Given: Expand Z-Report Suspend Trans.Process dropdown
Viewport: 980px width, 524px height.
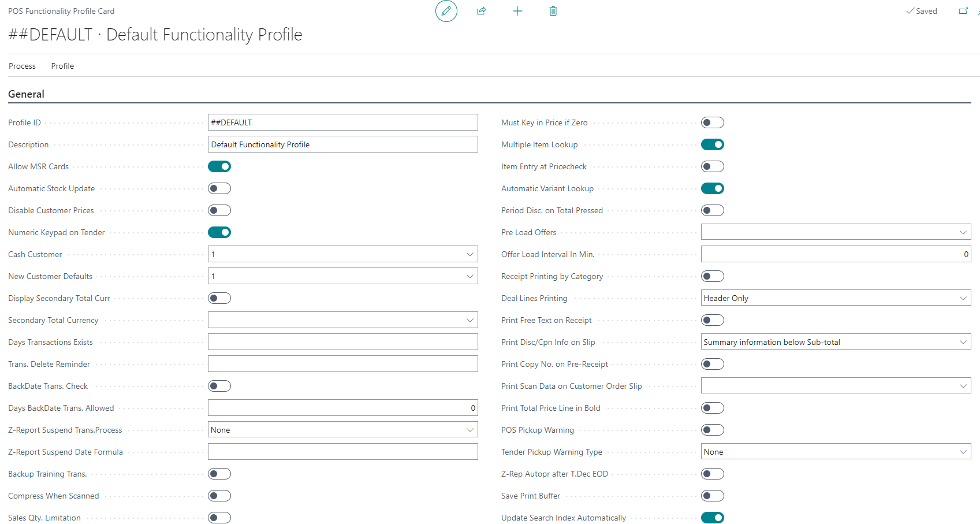Looking at the screenshot, I should [x=469, y=430].
